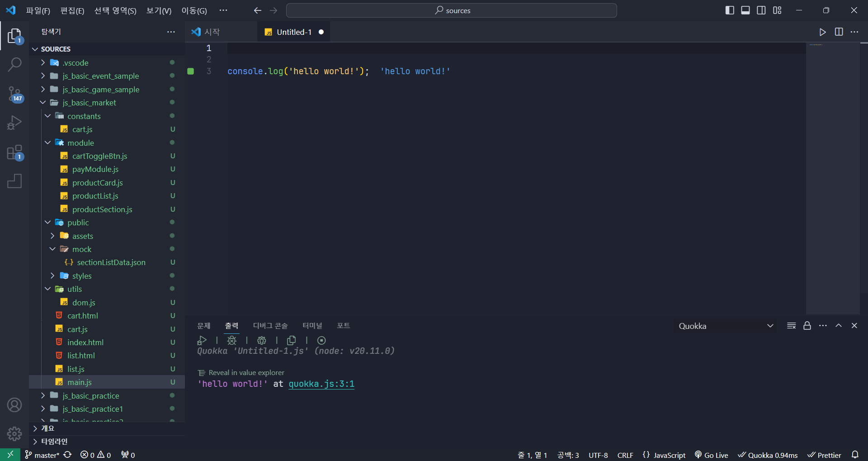868x461 pixels.
Task: Open the Search sidebar icon
Action: click(x=15, y=65)
